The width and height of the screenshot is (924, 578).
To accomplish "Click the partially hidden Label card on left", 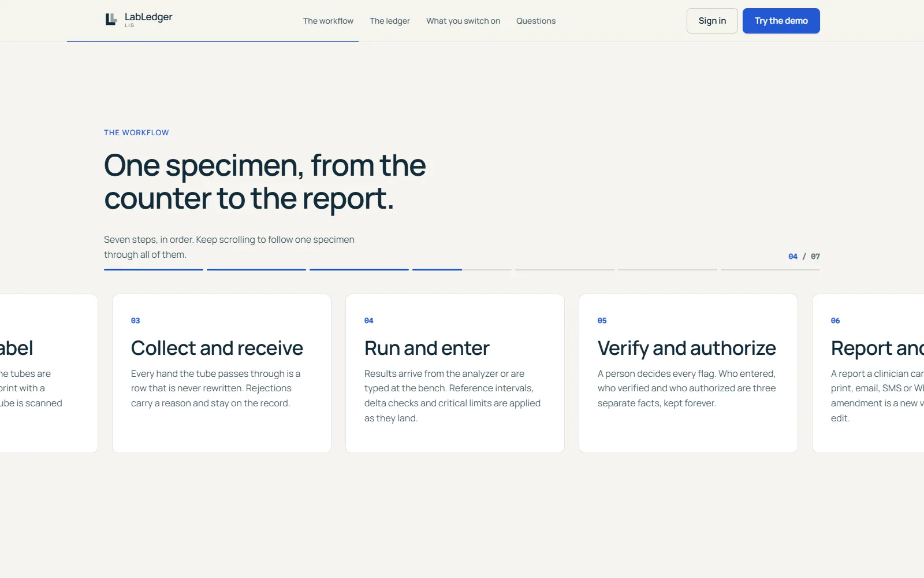I will point(49,373).
